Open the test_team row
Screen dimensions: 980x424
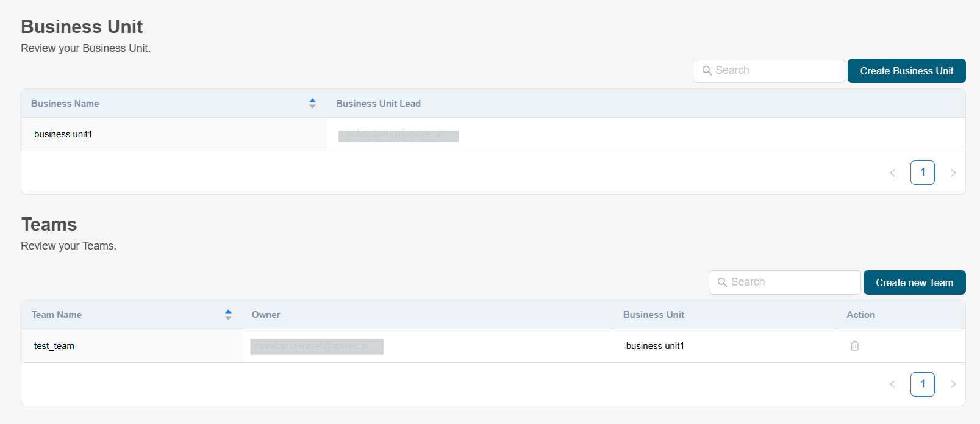[x=54, y=346]
